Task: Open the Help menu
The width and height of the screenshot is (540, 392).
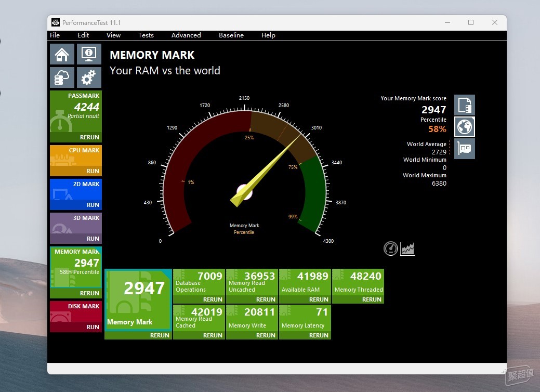Action: coord(268,35)
